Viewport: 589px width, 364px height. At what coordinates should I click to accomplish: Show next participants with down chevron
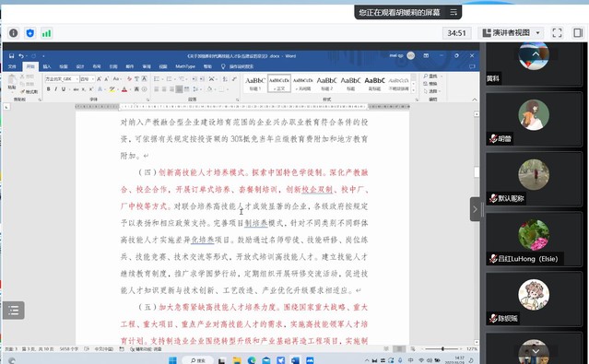pos(536,352)
